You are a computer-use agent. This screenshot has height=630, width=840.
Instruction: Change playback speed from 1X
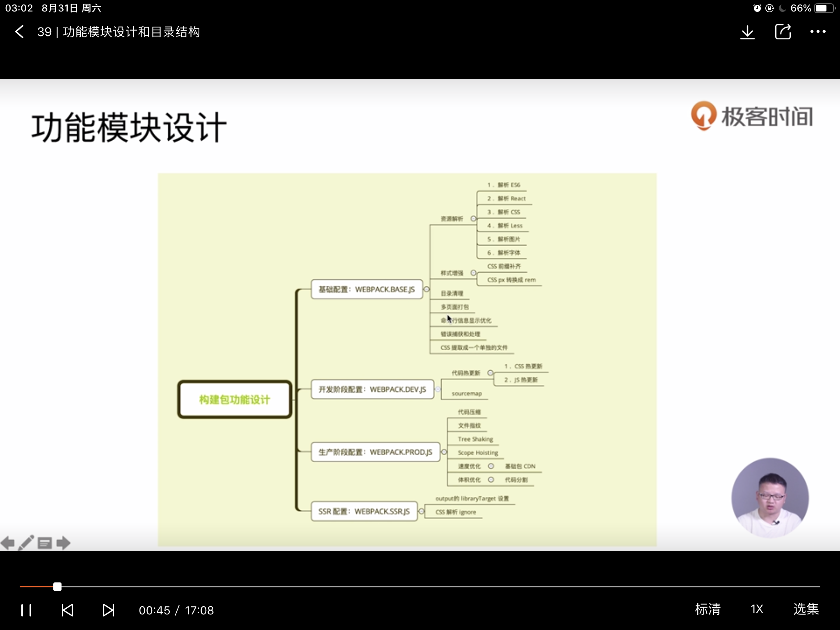[757, 609]
